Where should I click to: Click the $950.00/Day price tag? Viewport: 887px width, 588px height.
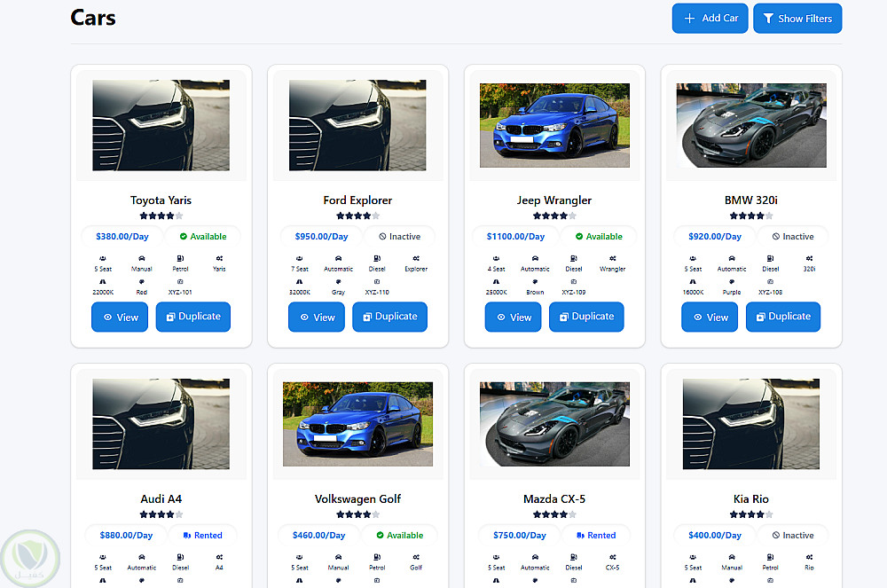pyautogui.click(x=321, y=236)
